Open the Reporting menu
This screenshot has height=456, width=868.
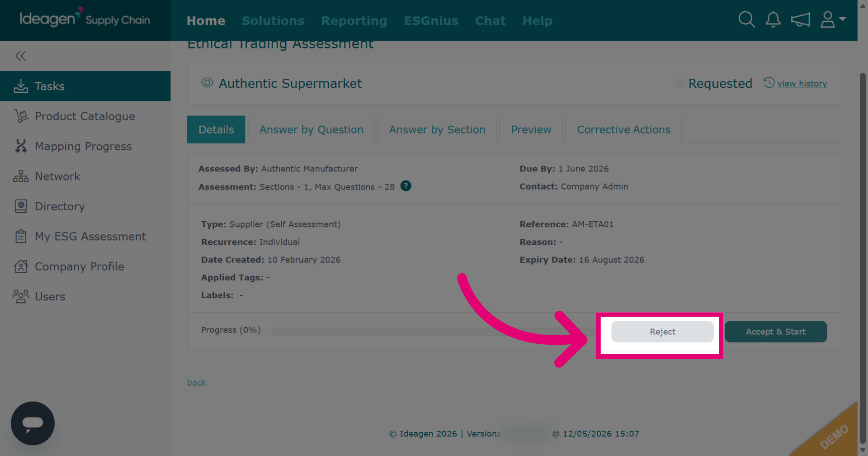coord(354,21)
